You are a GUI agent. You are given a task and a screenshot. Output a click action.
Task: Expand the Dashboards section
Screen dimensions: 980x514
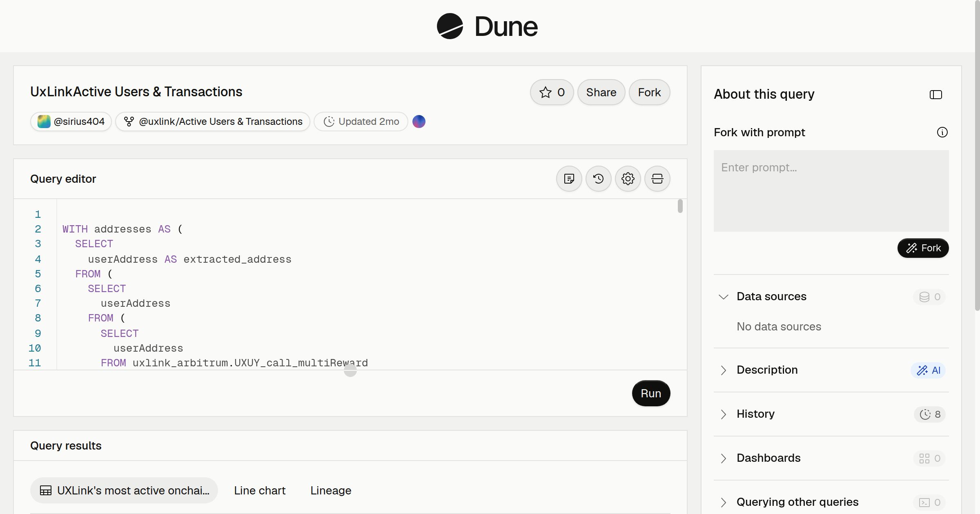click(x=724, y=458)
